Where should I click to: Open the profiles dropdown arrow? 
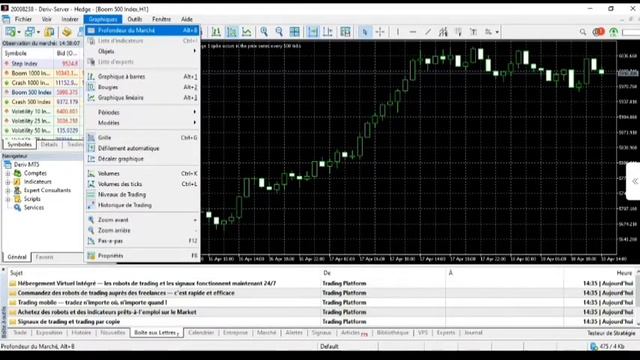pyautogui.click(x=38, y=32)
